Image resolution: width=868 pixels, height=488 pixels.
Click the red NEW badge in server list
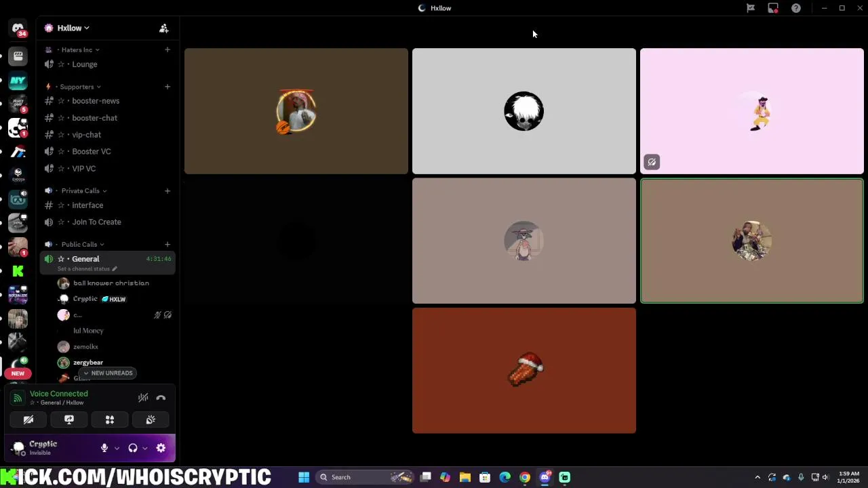18,373
